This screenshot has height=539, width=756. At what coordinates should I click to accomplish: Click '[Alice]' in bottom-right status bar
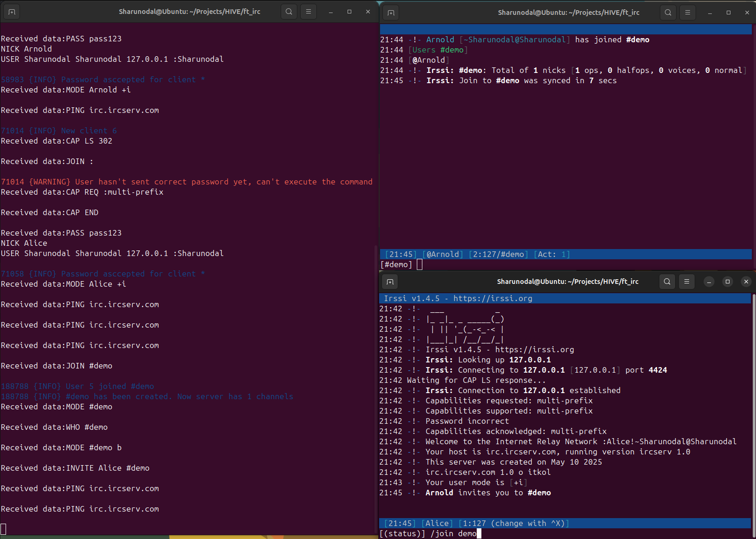437,523
